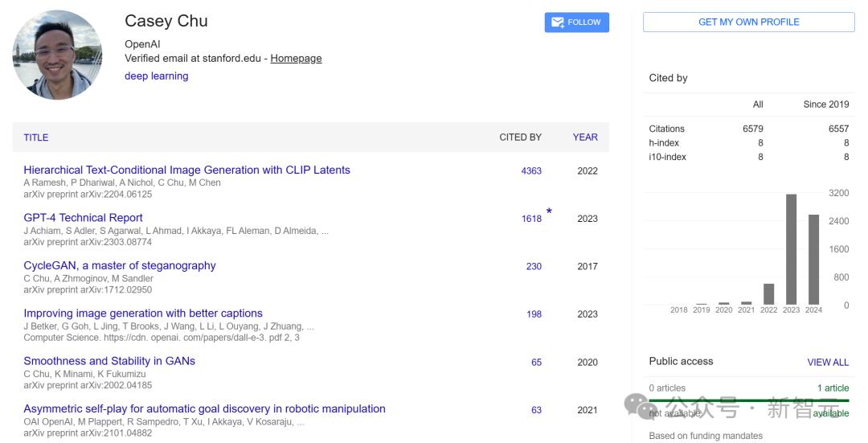This screenshot has width=868, height=443.
Task: Click Get My Own Profile button
Action: click(748, 23)
